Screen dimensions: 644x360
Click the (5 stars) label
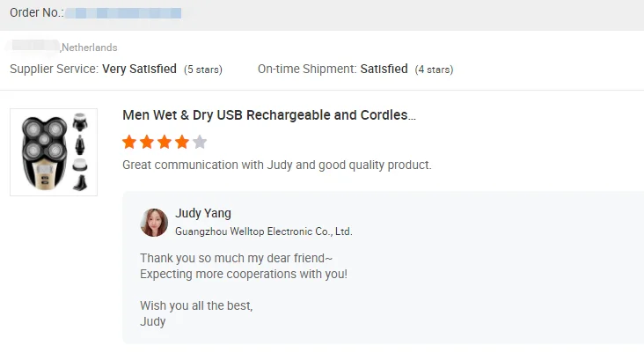pyautogui.click(x=202, y=70)
